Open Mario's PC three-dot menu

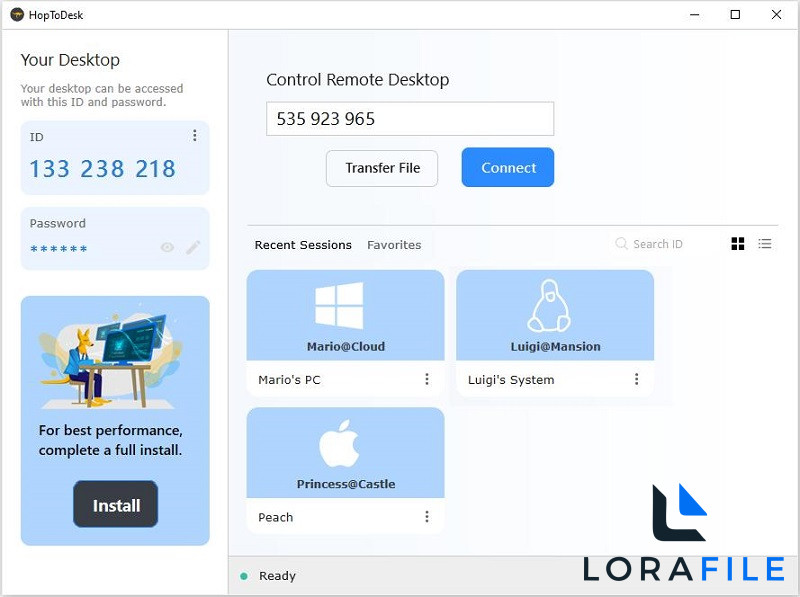click(427, 379)
